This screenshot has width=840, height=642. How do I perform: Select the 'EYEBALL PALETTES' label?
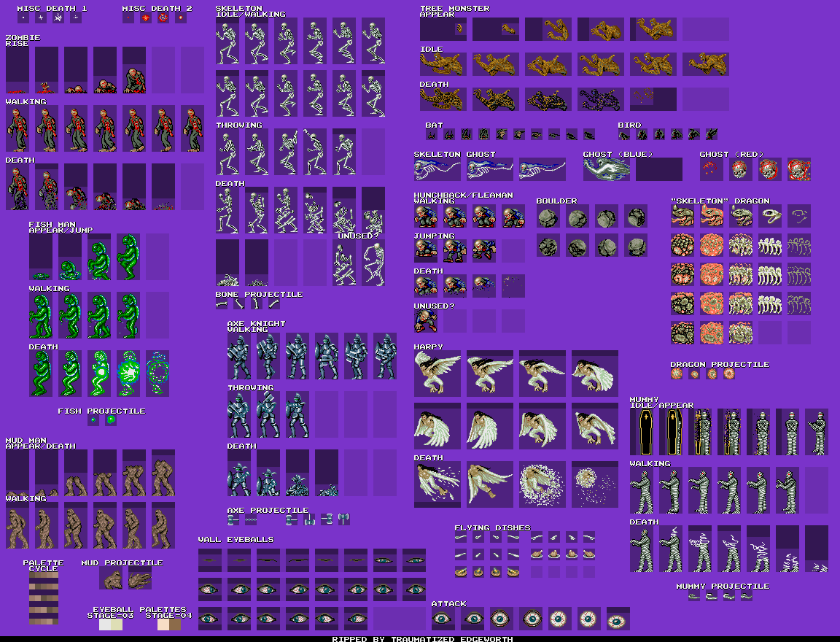click(140, 609)
